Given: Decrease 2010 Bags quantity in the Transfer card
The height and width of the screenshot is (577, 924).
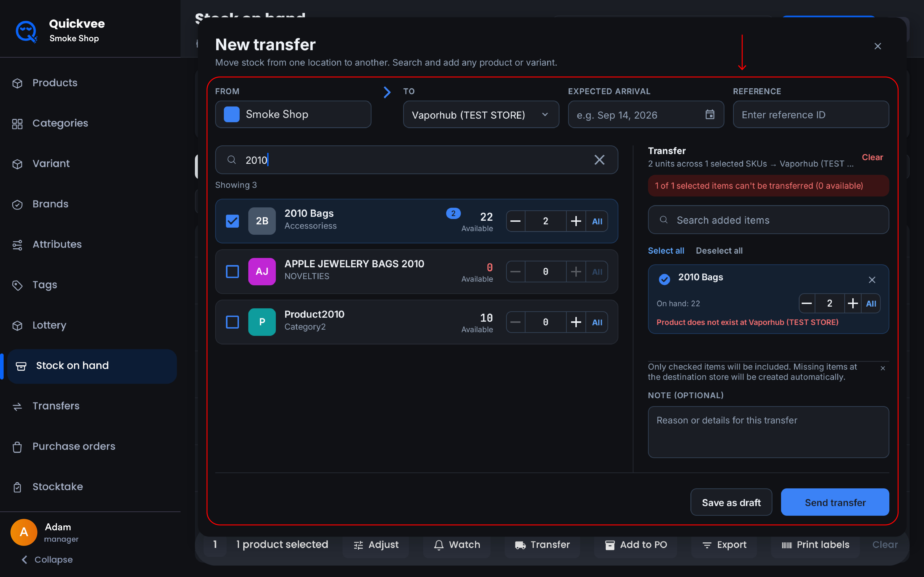Looking at the screenshot, I should pos(807,303).
